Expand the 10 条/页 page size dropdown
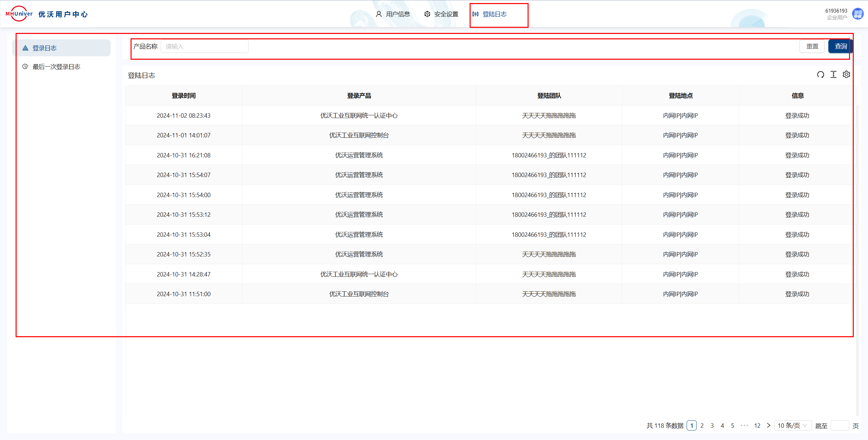Viewport: 868px width, 440px height. (x=792, y=425)
